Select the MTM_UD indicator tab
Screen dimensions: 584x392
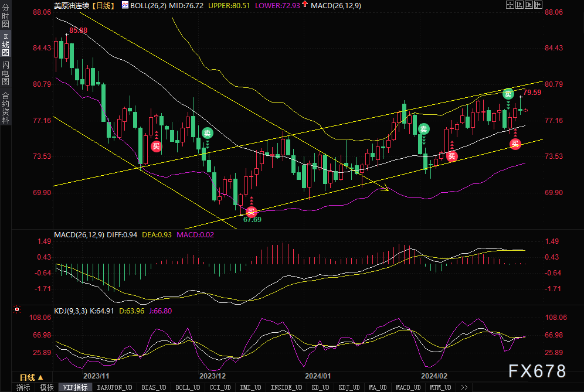440,387
